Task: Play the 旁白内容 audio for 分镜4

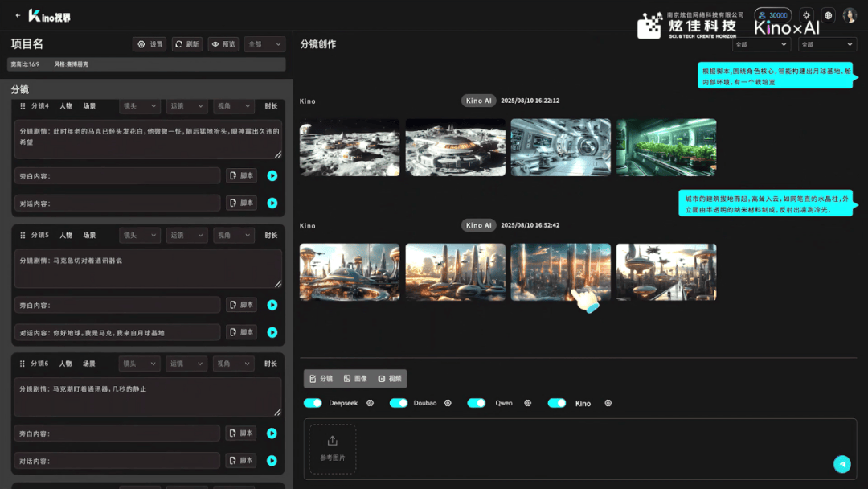Action: [x=272, y=175]
